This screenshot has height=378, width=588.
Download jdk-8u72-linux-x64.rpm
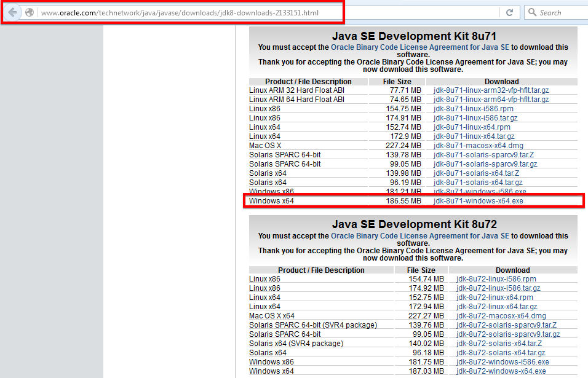pos(495,297)
